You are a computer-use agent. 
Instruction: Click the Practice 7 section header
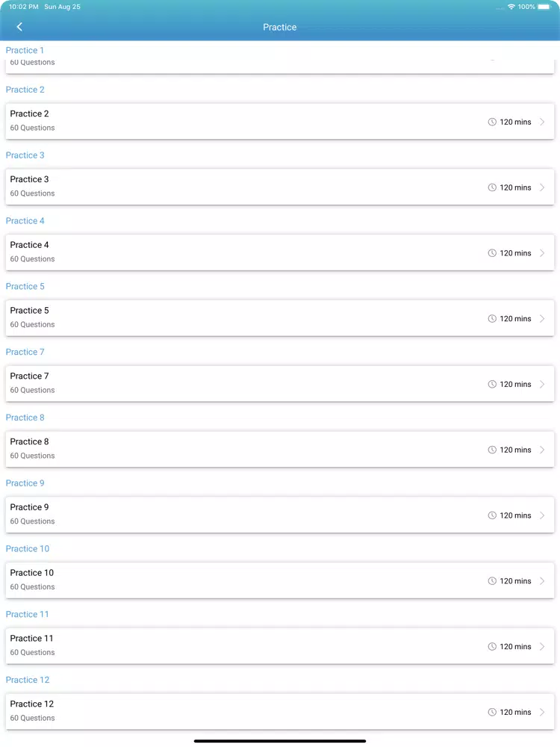tap(25, 352)
